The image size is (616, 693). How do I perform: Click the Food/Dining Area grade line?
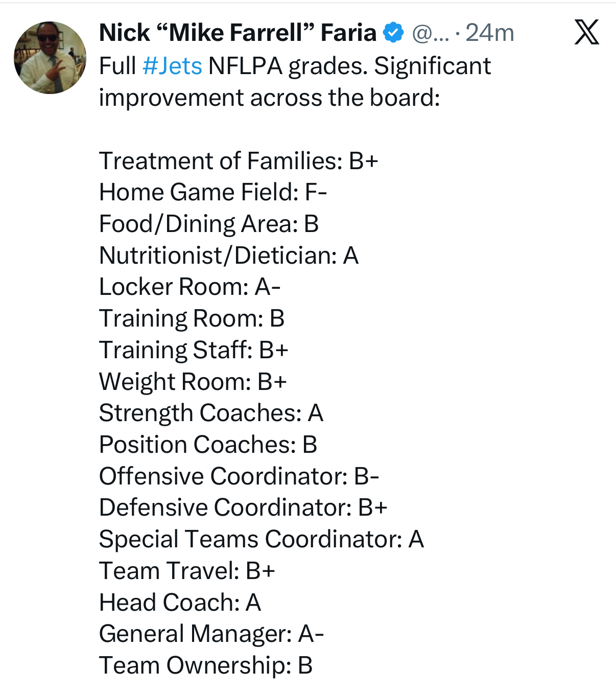pos(209,224)
